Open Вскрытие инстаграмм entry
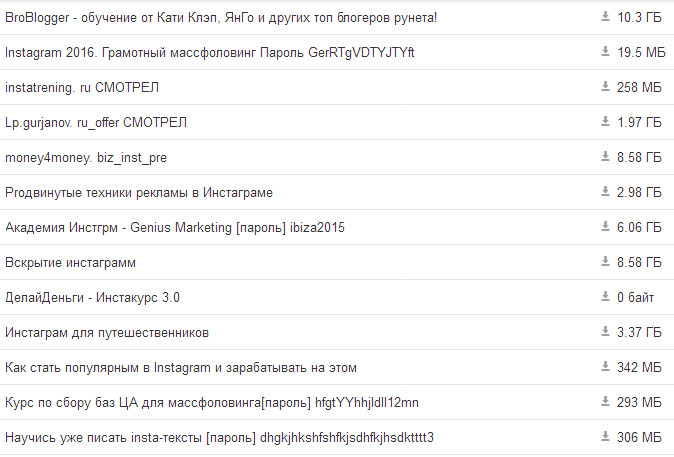 pyautogui.click(x=70, y=263)
